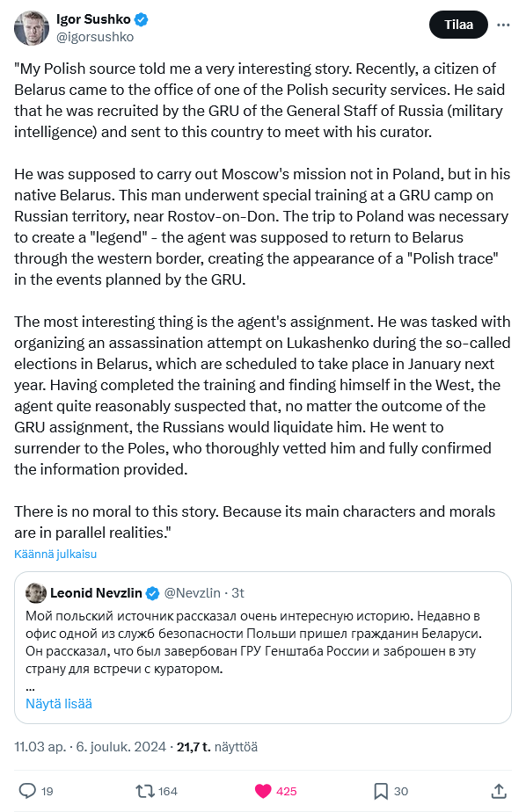This screenshot has height=812, width=526.
Task: Unlike the post via the pink heart
Action: coord(263,791)
